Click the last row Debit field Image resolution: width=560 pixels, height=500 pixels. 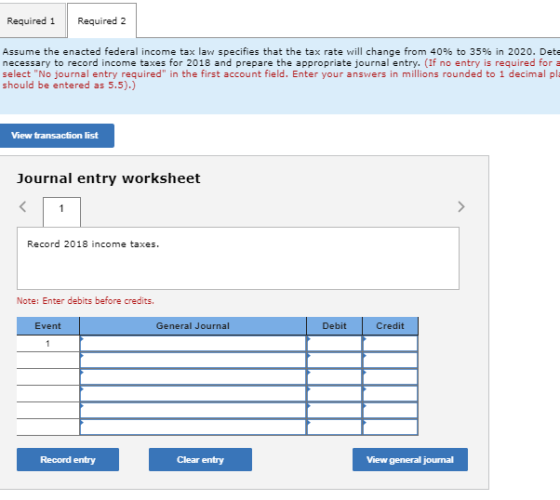click(x=334, y=427)
